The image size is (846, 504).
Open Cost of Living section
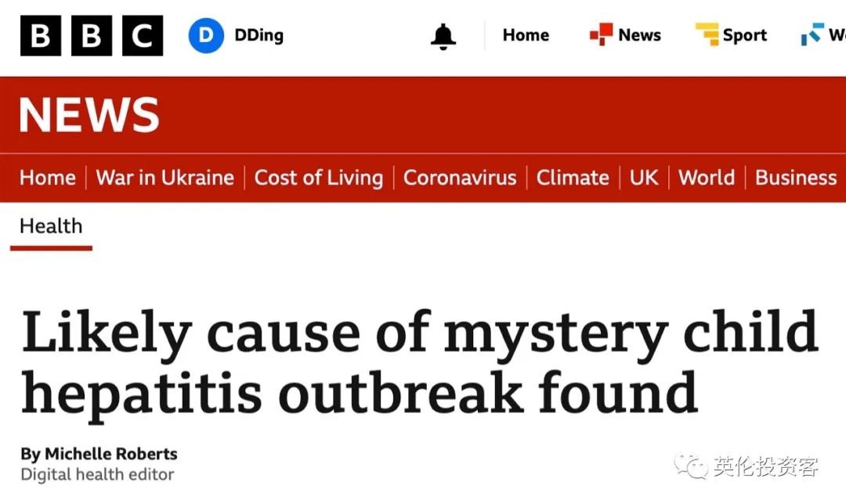click(x=318, y=178)
